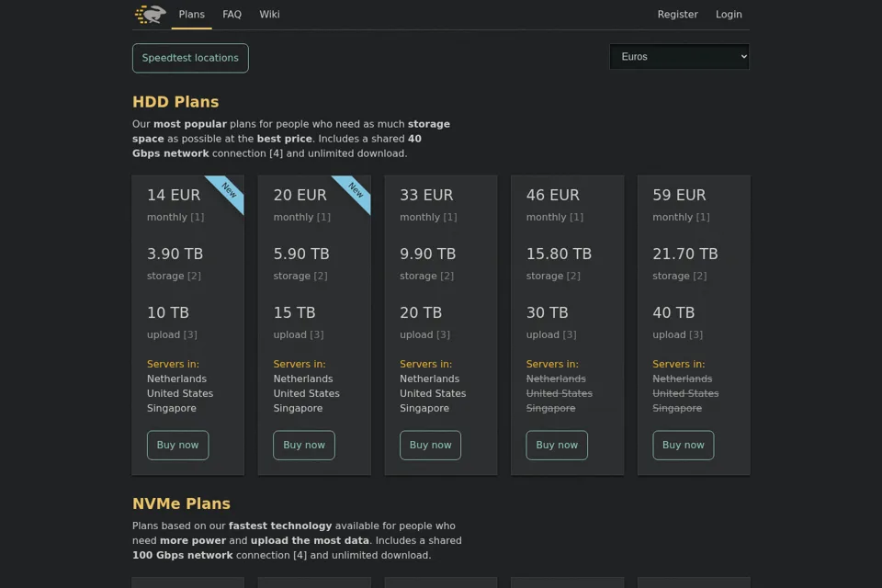This screenshot has width=882, height=588.
Task: Go to the Wiki page
Action: tap(269, 15)
